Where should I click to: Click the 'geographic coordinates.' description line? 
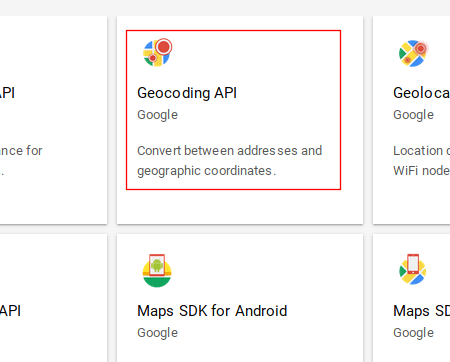[x=207, y=171]
